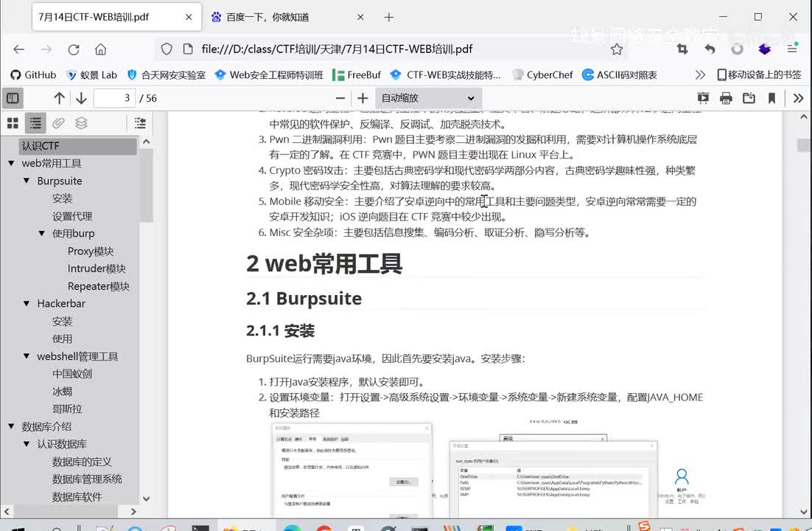Go back in browser history
Viewport: 812px width, 531px height.
click(18, 49)
